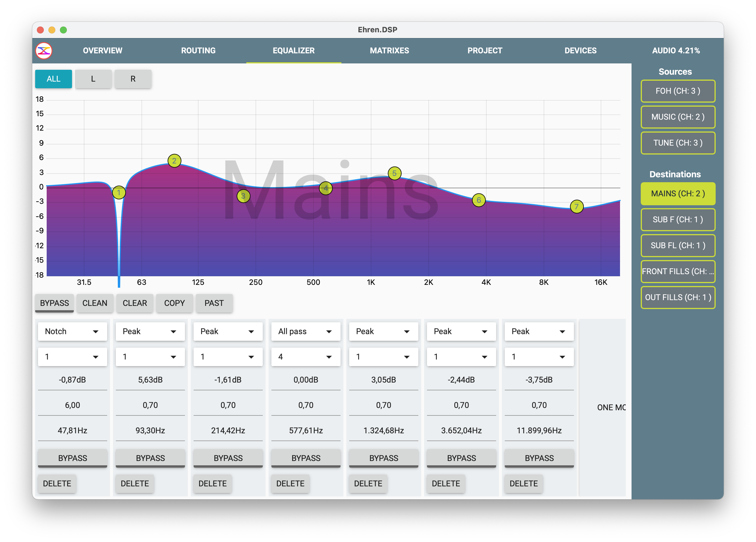This screenshot has width=756, height=542.
Task: Select EQ node 6 on graph
Action: 479,200
